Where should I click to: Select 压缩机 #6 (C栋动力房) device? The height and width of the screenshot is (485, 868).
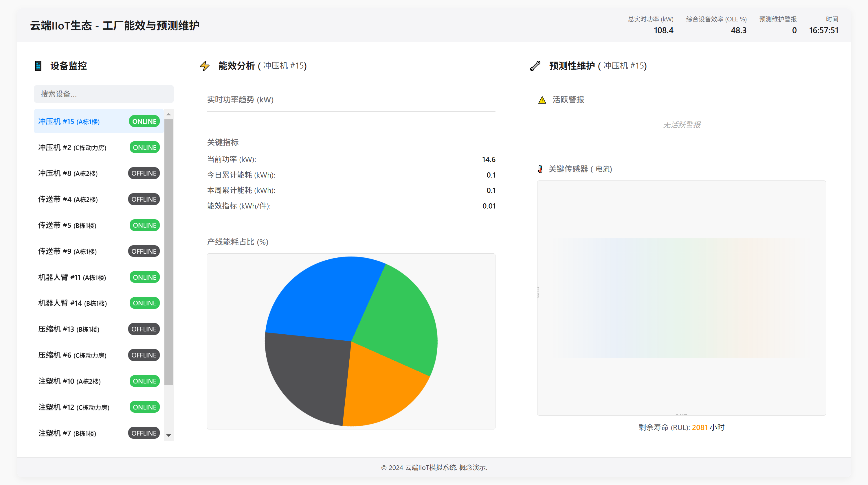(72, 355)
